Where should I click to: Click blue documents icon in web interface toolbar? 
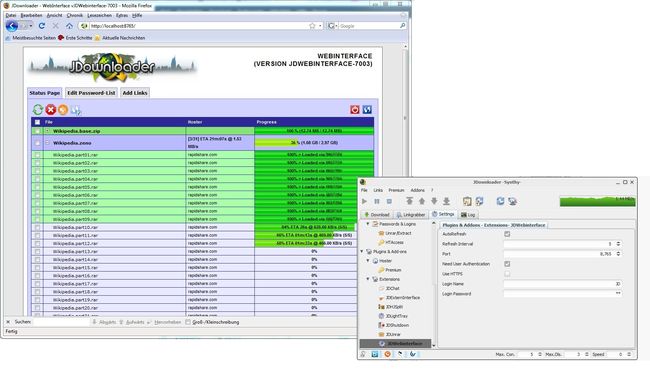[x=76, y=110]
